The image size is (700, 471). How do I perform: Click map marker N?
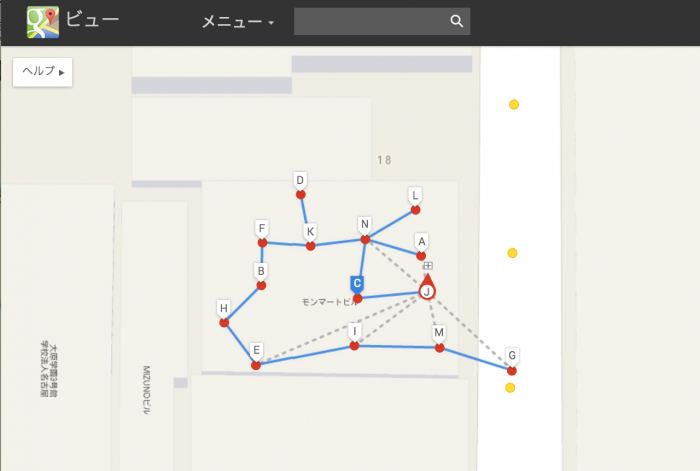pyautogui.click(x=365, y=230)
